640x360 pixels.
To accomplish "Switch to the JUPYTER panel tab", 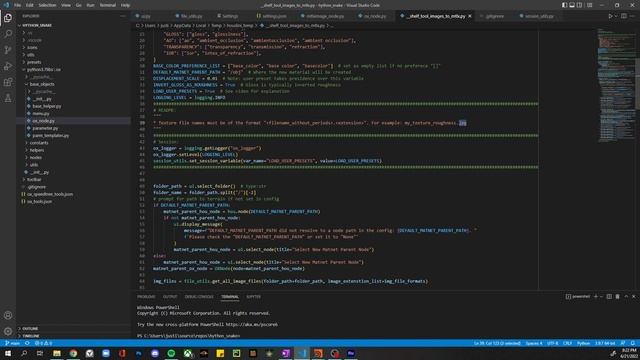I will pos(253,297).
